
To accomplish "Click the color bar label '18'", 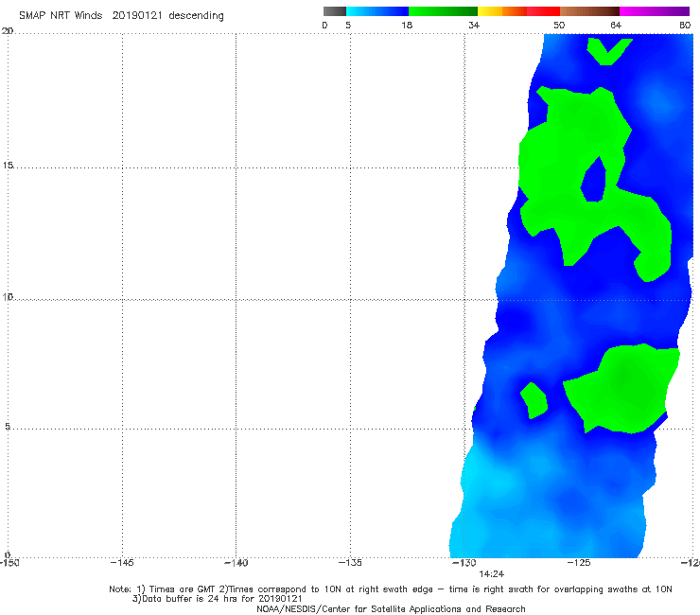I will (406, 26).
